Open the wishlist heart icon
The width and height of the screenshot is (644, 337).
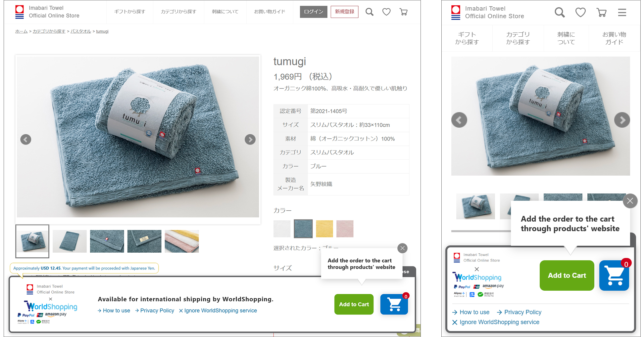coord(386,12)
